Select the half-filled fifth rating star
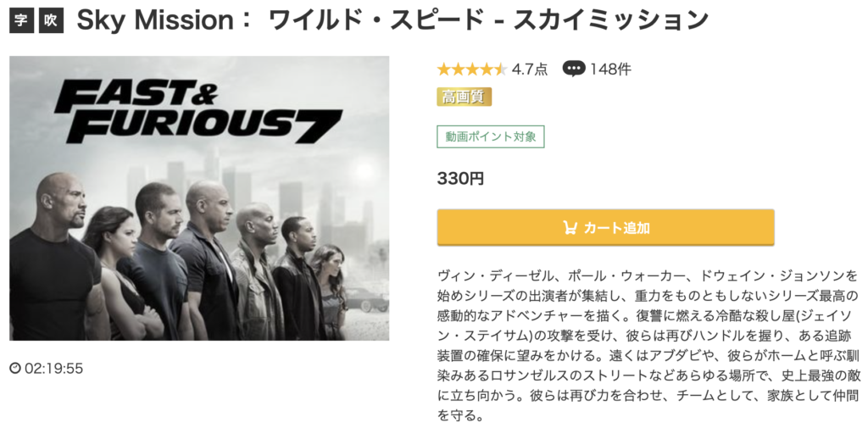The height and width of the screenshot is (428, 868). click(x=501, y=69)
